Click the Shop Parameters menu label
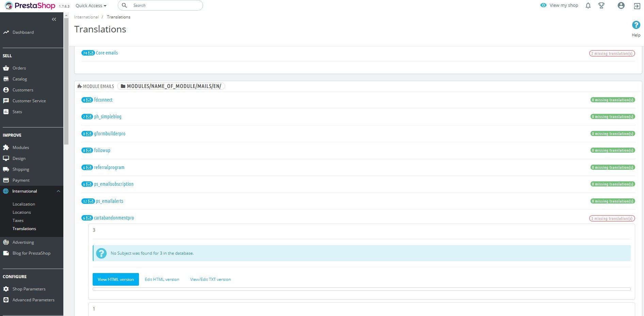The height and width of the screenshot is (316, 644). click(29, 289)
